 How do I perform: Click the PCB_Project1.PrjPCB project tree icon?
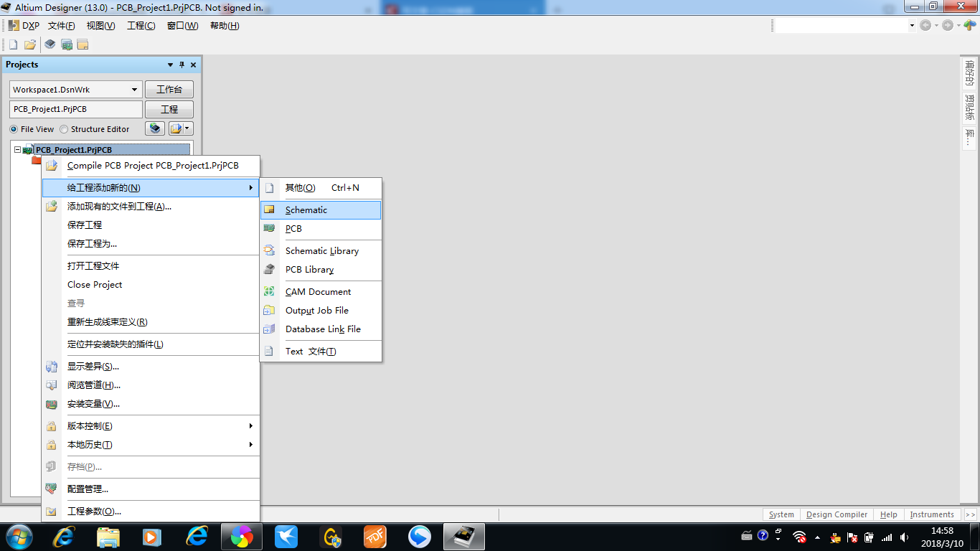click(28, 150)
